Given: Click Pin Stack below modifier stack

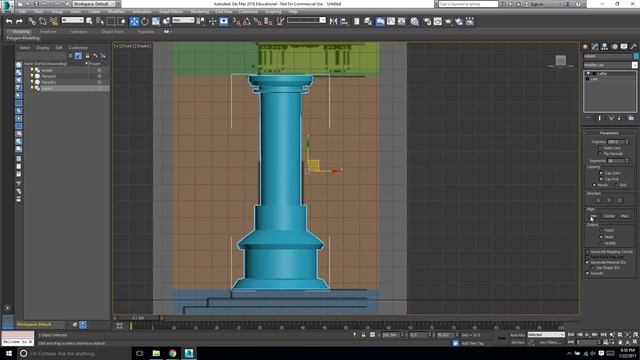Looking at the screenshot, I should [x=588, y=118].
